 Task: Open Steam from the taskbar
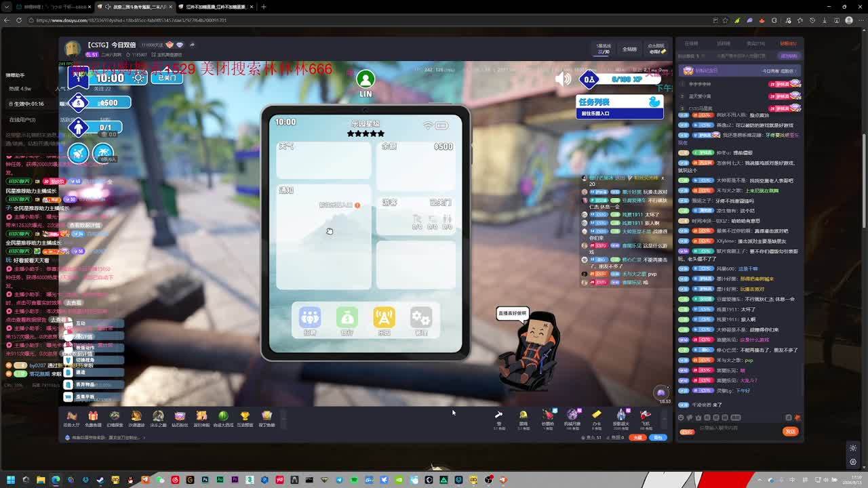click(x=100, y=480)
